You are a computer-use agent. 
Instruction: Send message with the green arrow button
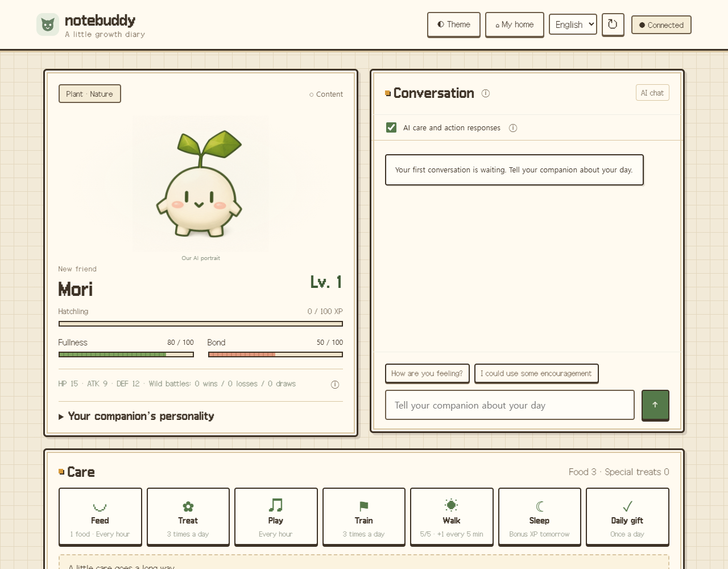click(655, 405)
